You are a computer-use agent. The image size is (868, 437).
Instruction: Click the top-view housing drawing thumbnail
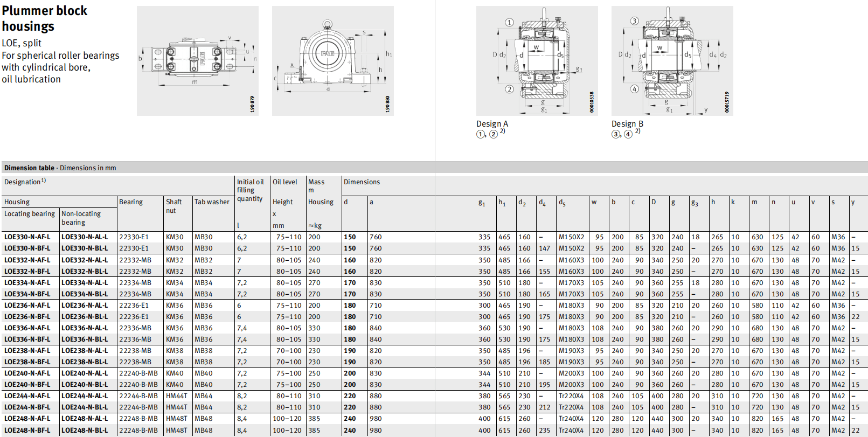(197, 60)
